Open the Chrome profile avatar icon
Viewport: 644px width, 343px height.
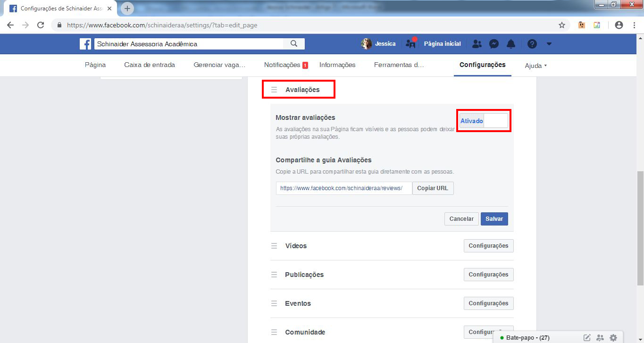(x=619, y=25)
